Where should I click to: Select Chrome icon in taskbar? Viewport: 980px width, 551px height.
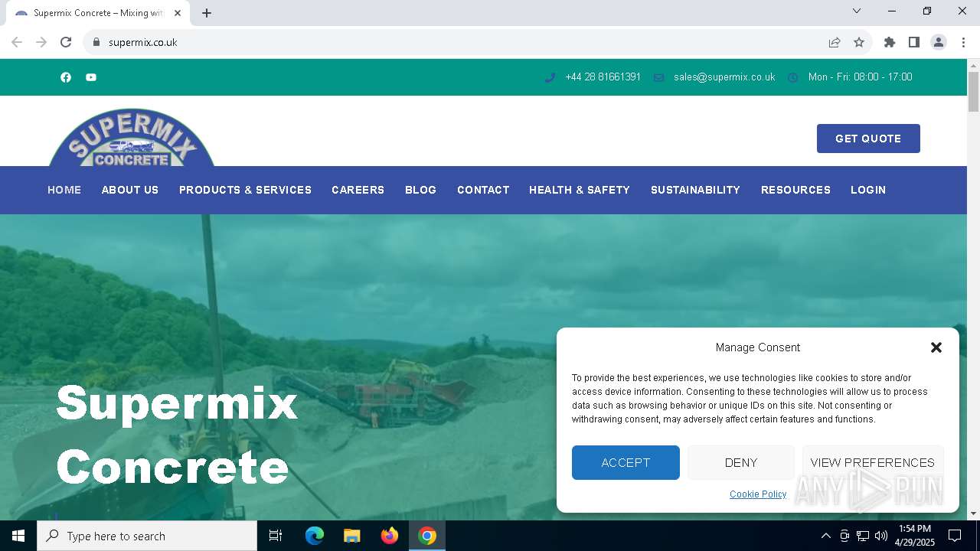click(x=427, y=536)
